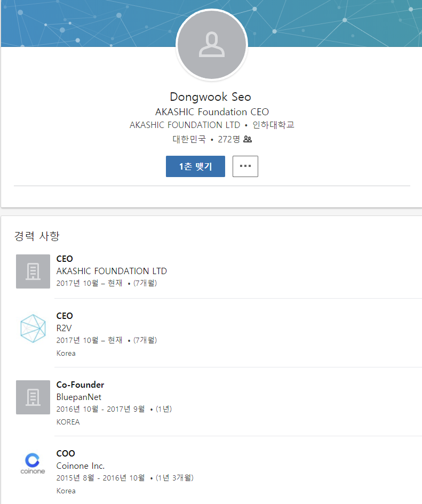Screen dimensions: 422x504
Task: Click the 272명 connections count
Action: point(229,139)
